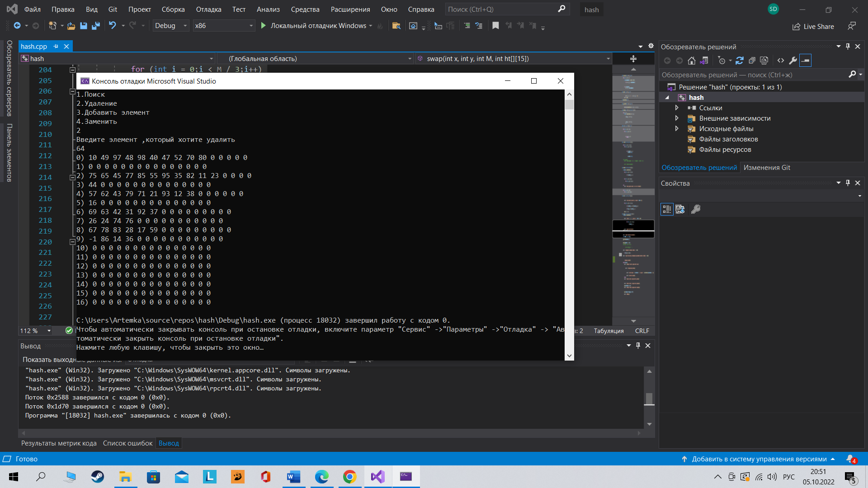Toggle auto-hide pin on Output panel
The height and width of the screenshot is (488, 868).
point(638,346)
